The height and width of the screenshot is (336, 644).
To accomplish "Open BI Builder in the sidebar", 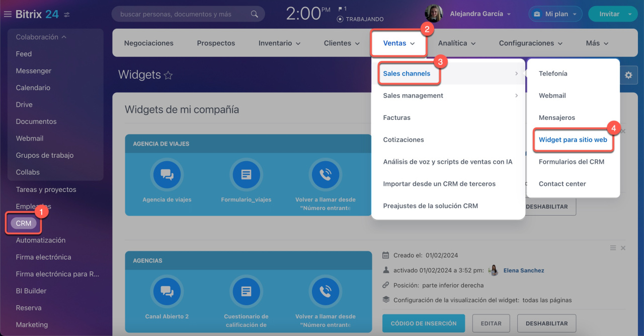I will point(31,291).
